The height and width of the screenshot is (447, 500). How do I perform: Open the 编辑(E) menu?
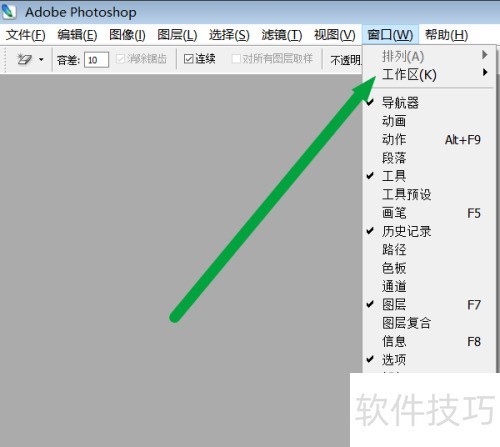click(77, 35)
